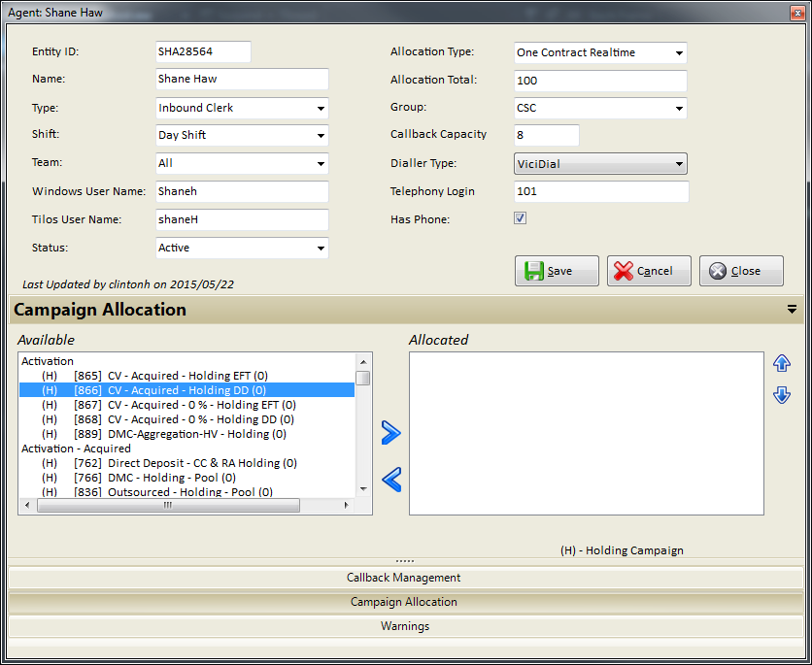The height and width of the screenshot is (665, 812).
Task: Collapse Campaign Allocation panel header arrow
Action: pyautogui.click(x=792, y=309)
